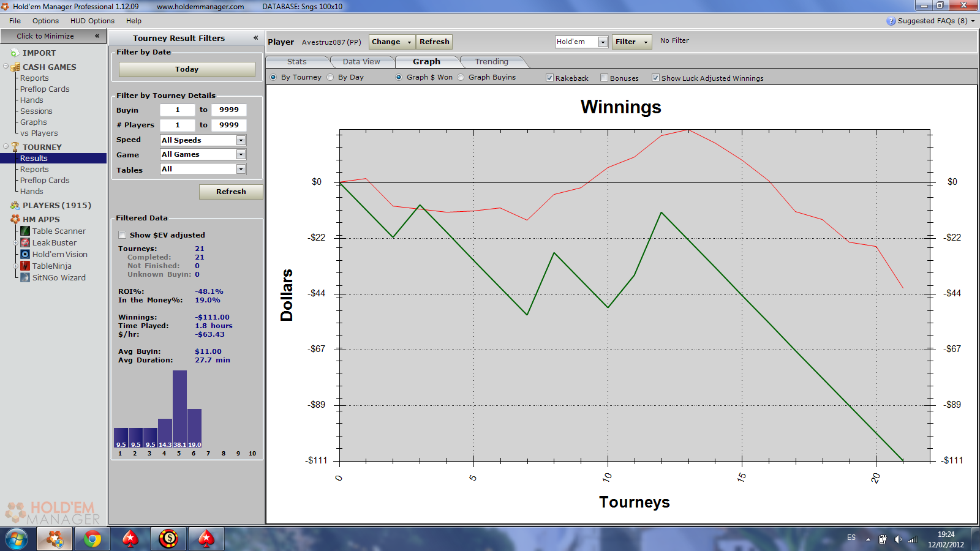Switch to the Trending tab
The width and height of the screenshot is (980, 551).
point(492,62)
